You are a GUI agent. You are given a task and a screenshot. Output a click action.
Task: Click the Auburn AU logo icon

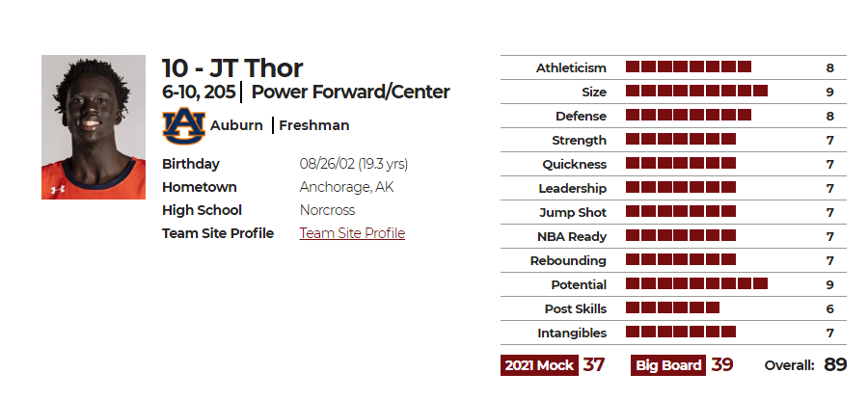point(184,126)
